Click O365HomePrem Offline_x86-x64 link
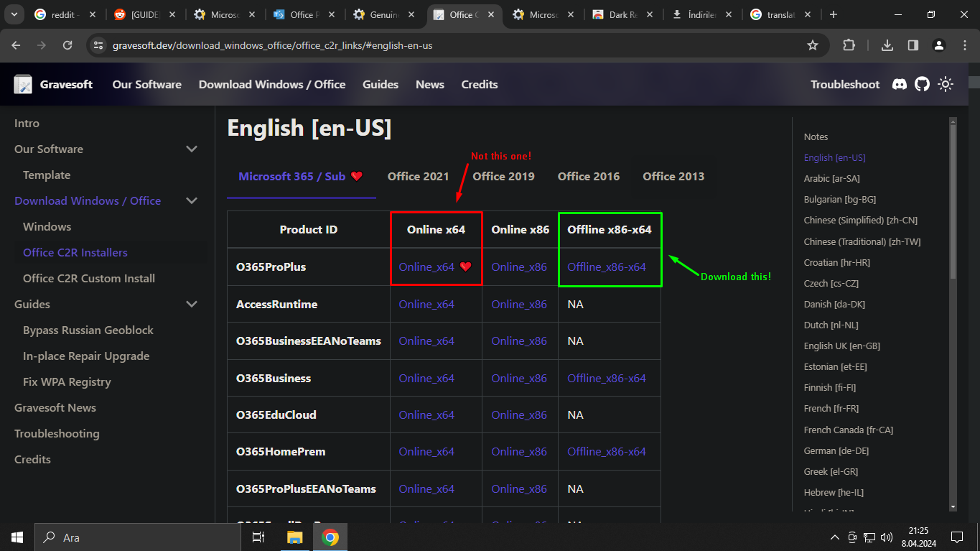 607,451
